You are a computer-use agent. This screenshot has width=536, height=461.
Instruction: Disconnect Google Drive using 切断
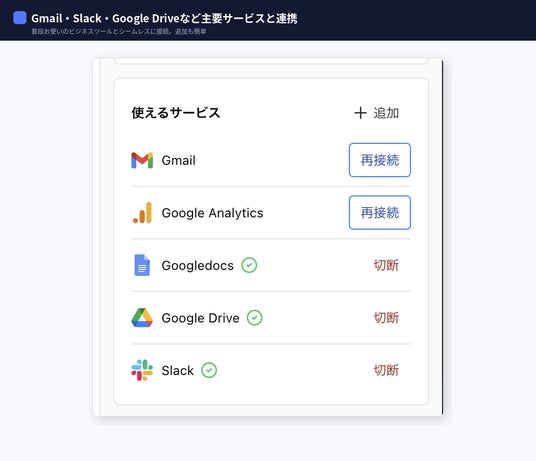pyautogui.click(x=386, y=317)
